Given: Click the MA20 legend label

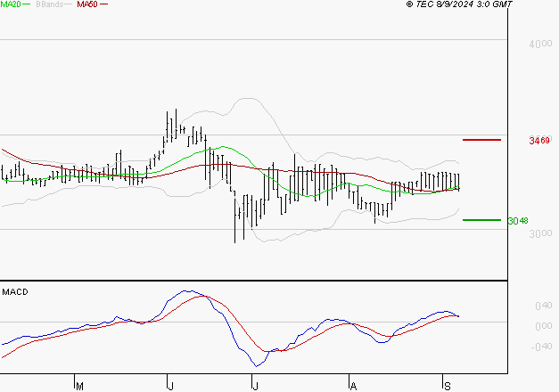Looking at the screenshot, I should [11, 4].
